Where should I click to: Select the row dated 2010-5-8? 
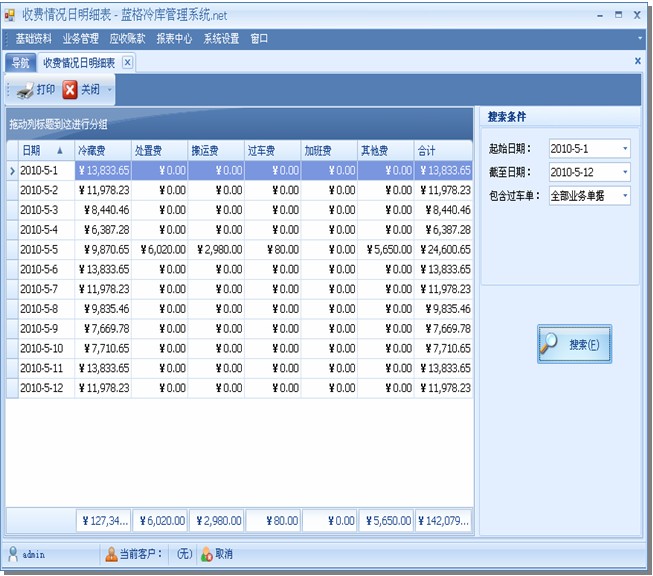239,309
